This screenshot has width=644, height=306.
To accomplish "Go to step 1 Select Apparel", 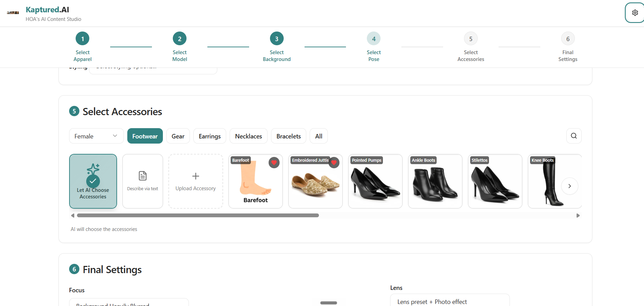I will (82, 47).
